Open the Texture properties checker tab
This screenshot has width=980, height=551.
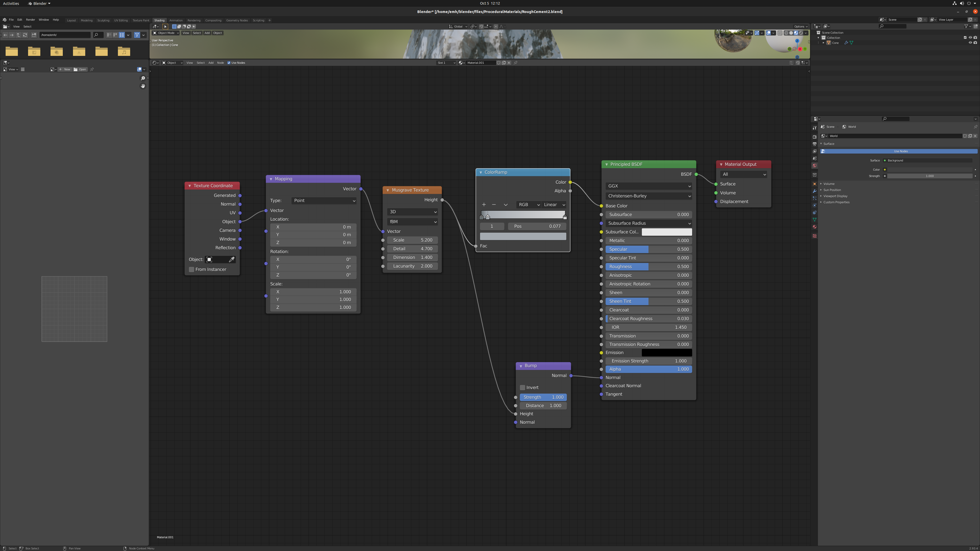(x=815, y=236)
